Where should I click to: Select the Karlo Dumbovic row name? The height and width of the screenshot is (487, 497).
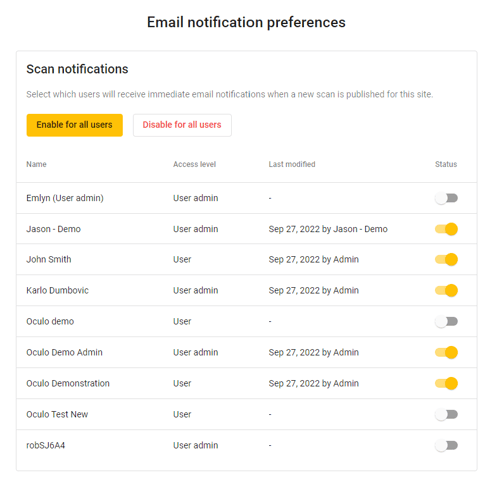point(57,291)
